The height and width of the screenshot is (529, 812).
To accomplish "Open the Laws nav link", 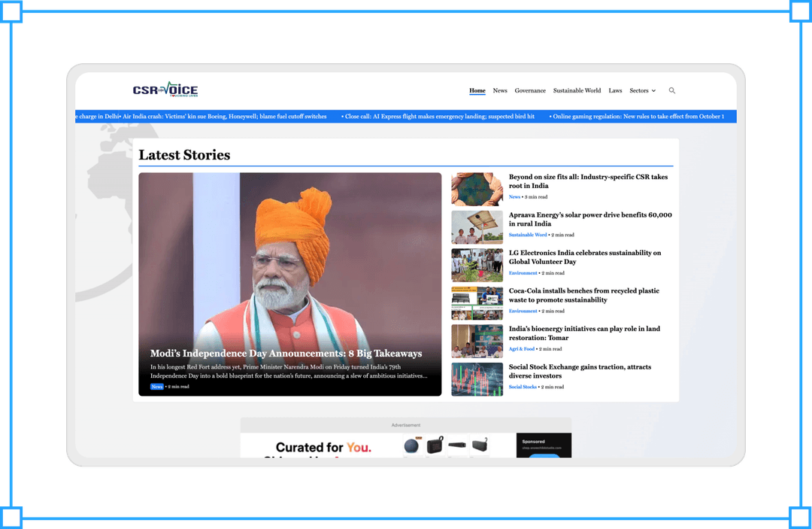I will point(615,90).
